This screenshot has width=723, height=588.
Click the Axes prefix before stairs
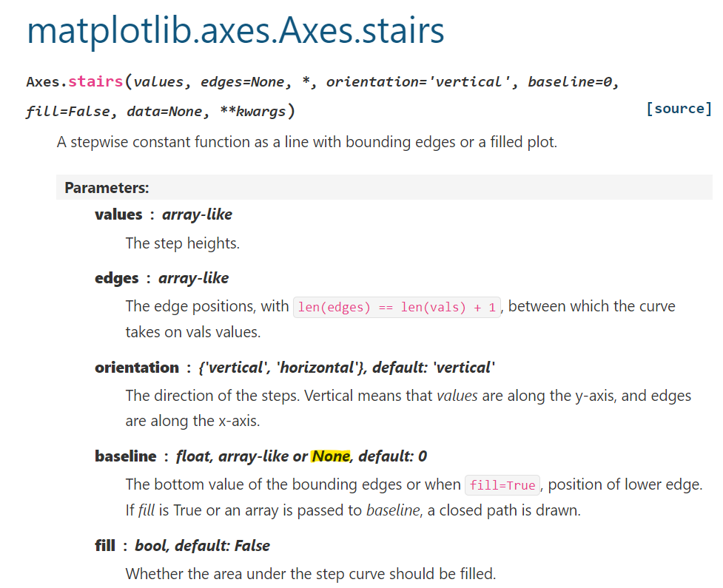(46, 81)
